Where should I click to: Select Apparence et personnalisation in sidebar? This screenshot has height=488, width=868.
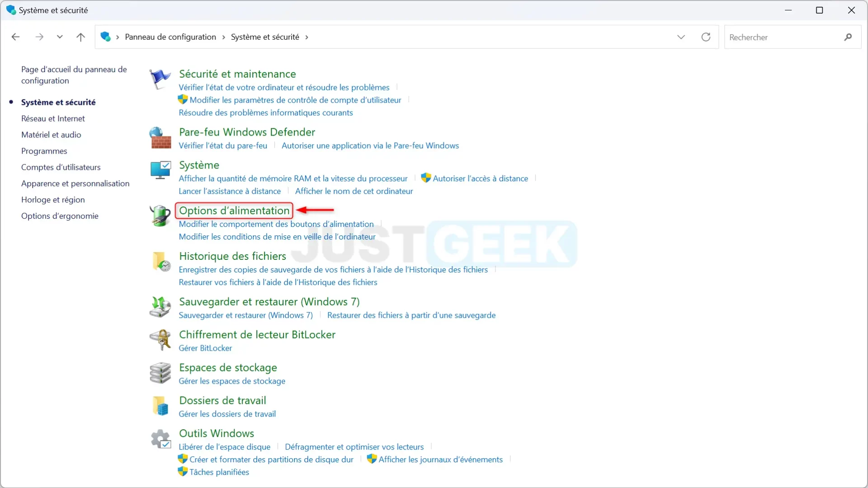tap(75, 183)
